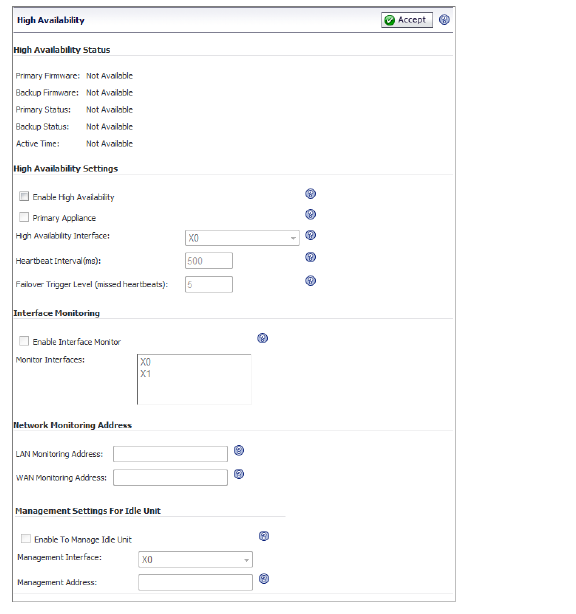Expand High Availability Interface dropdown

242,238
